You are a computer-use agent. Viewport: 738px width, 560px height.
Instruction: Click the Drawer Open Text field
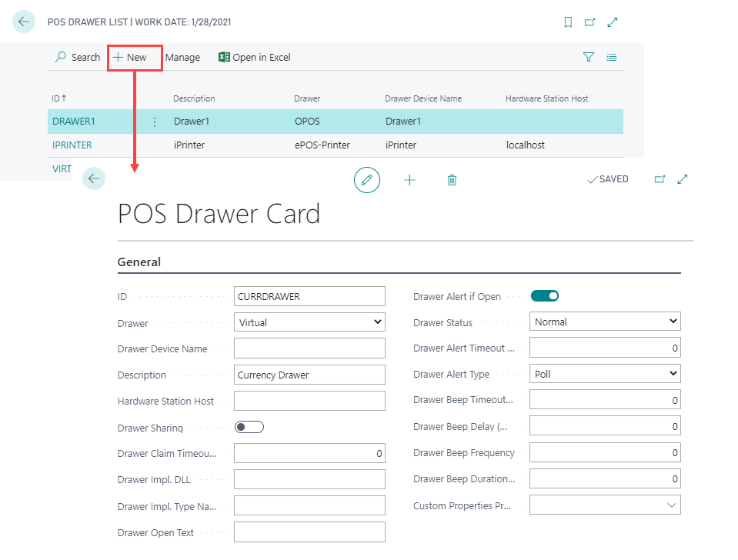(309, 532)
